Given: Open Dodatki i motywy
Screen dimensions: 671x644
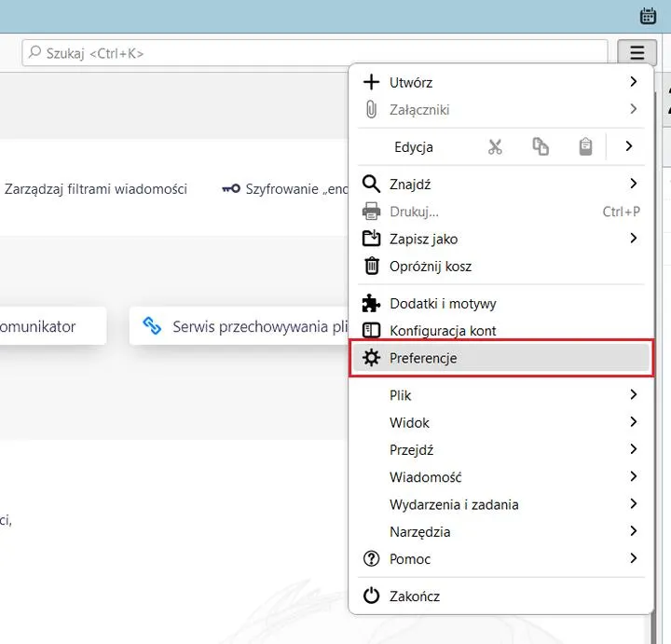Looking at the screenshot, I should (x=501, y=304).
